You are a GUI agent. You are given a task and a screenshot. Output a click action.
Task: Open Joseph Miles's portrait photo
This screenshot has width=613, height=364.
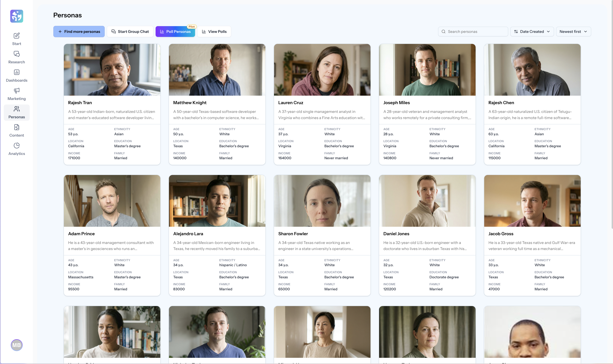[x=427, y=70]
